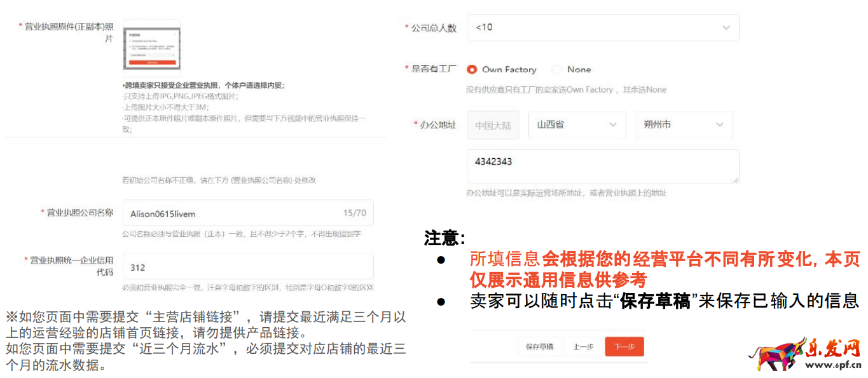Image resolution: width=868 pixels, height=378 pixels.
Task: Click the chevron on 公司总人数 selector
Action: tap(727, 27)
